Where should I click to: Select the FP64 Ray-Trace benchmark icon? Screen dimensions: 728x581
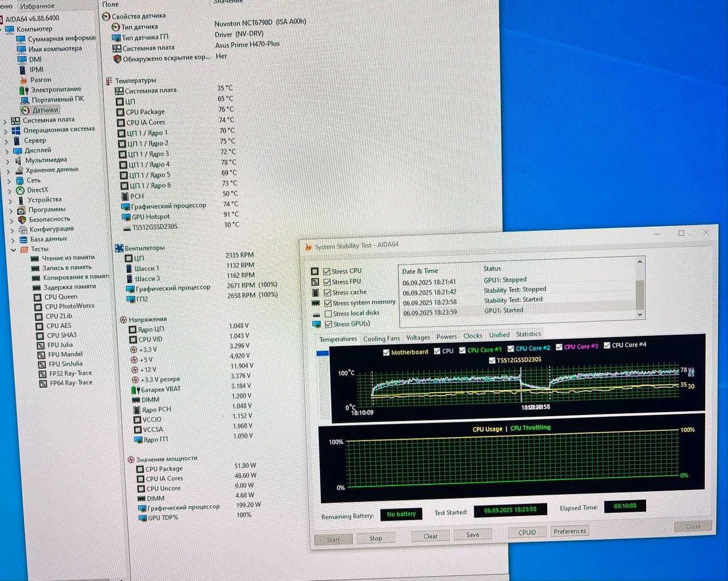tap(43, 383)
